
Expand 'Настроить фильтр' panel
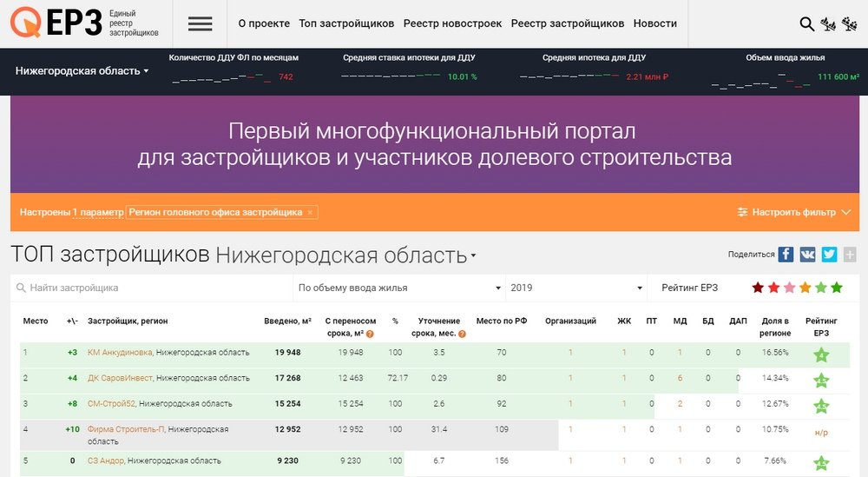(794, 212)
